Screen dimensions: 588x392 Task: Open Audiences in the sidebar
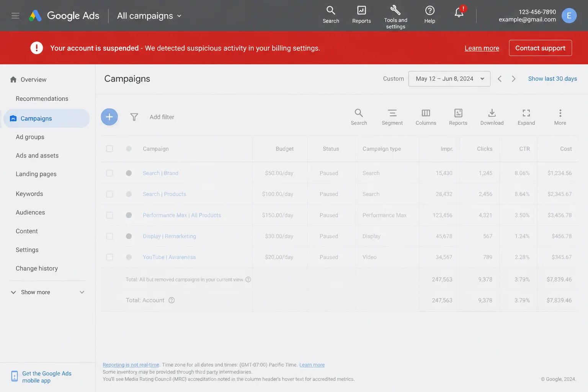point(30,212)
